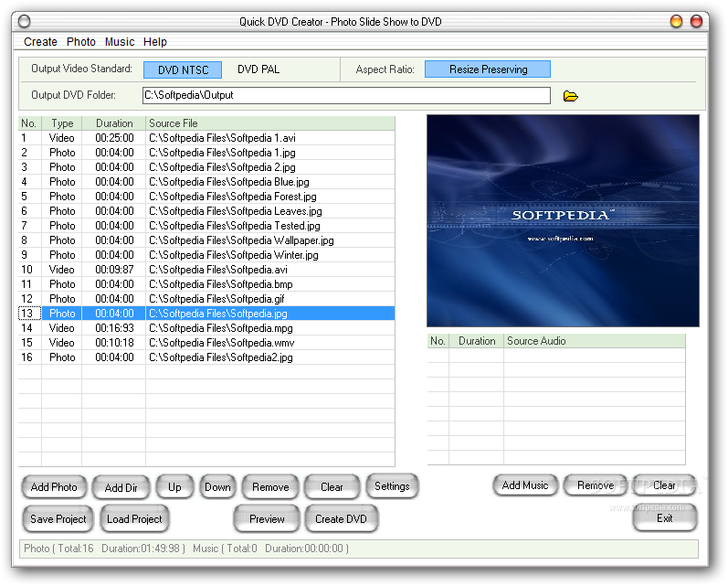The height and width of the screenshot is (586, 728).
Task: Select row Softpedia 1.avi
Action: point(206,138)
